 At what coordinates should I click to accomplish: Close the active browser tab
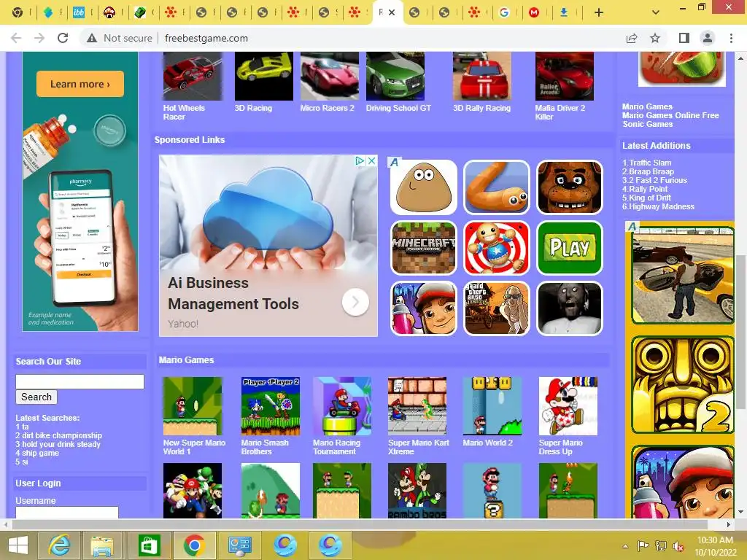click(392, 13)
